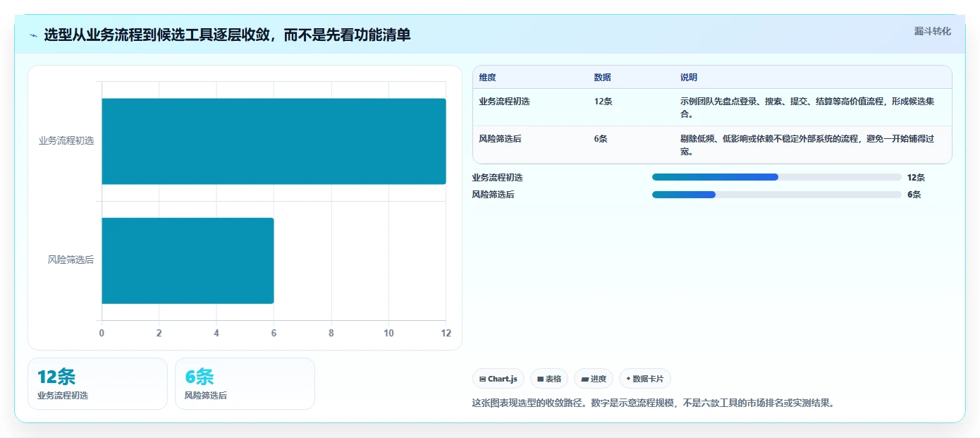Image resolution: width=980 pixels, height=438 pixels.
Task: Click the Chart.js tag
Action: tap(498, 379)
